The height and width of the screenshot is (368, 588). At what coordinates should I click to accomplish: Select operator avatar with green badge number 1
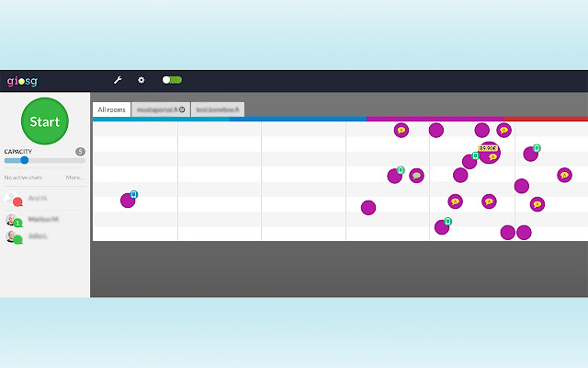(13, 220)
